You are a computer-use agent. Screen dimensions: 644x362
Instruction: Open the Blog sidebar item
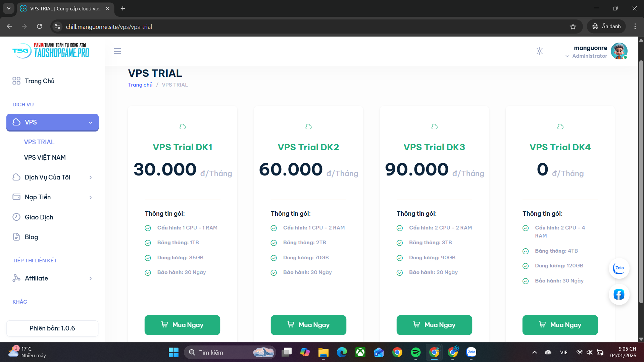pos(31,237)
